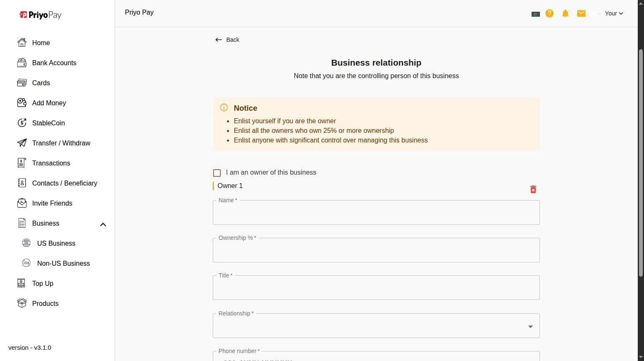Viewport: 644px width, 361px height.
Task: Click the Back link
Action: (227, 40)
